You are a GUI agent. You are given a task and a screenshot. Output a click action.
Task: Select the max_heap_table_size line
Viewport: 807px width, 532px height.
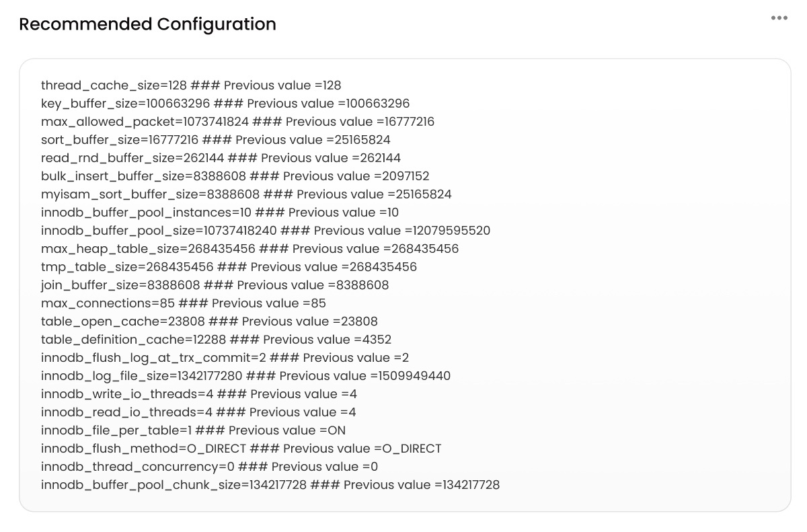249,249
